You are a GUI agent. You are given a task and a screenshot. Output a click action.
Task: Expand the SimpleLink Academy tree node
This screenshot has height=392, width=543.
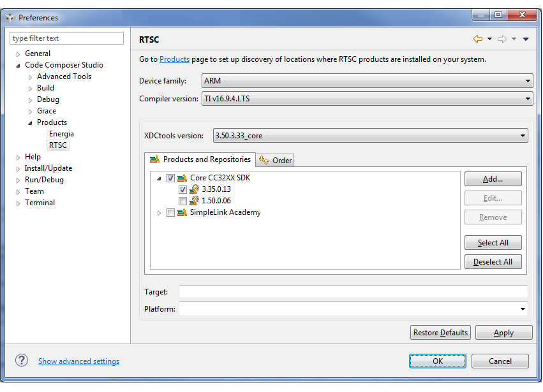pos(159,213)
